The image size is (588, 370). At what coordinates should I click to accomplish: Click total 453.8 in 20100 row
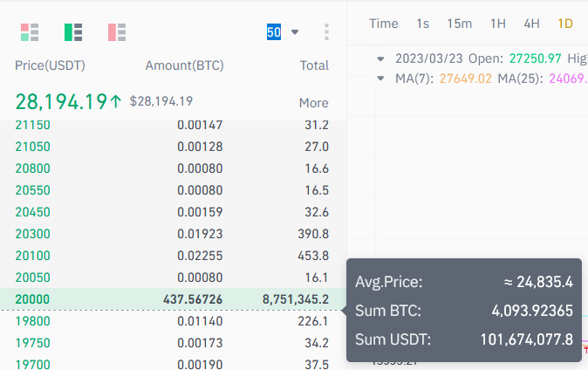[313, 256]
